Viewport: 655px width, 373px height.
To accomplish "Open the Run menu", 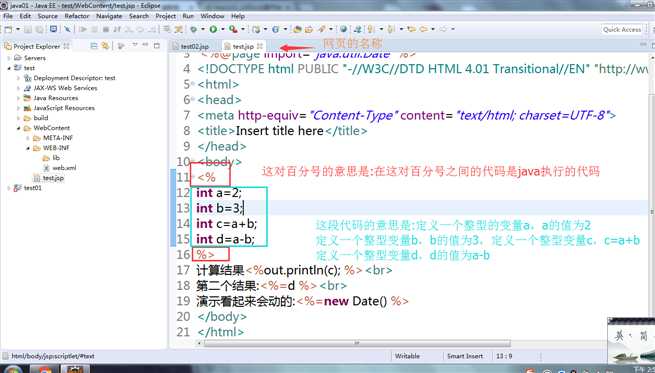I will [x=188, y=16].
